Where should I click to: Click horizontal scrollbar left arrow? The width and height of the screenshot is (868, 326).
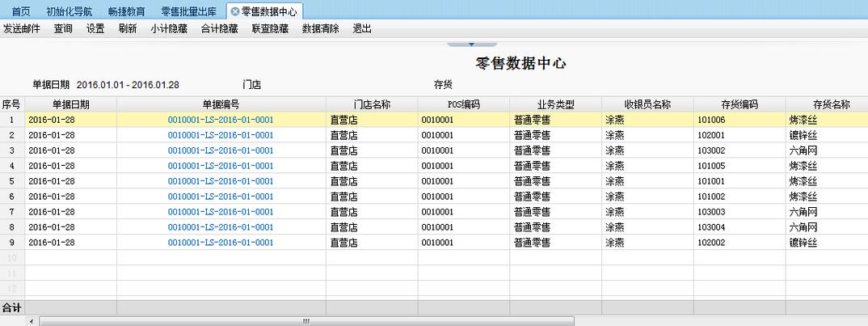pyautogui.click(x=32, y=322)
